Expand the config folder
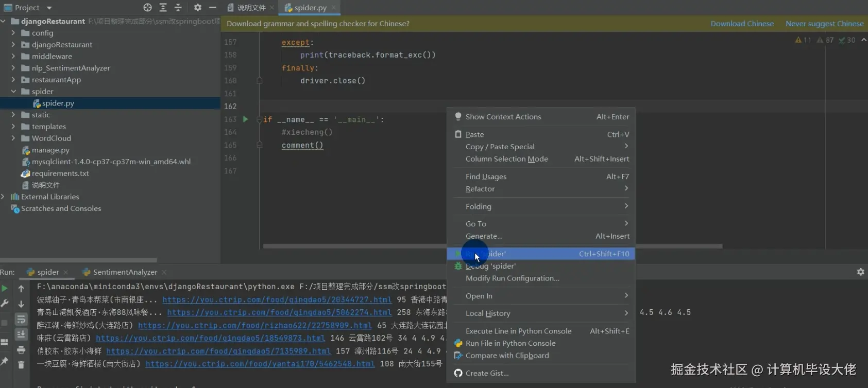This screenshot has height=388, width=868. [13, 33]
